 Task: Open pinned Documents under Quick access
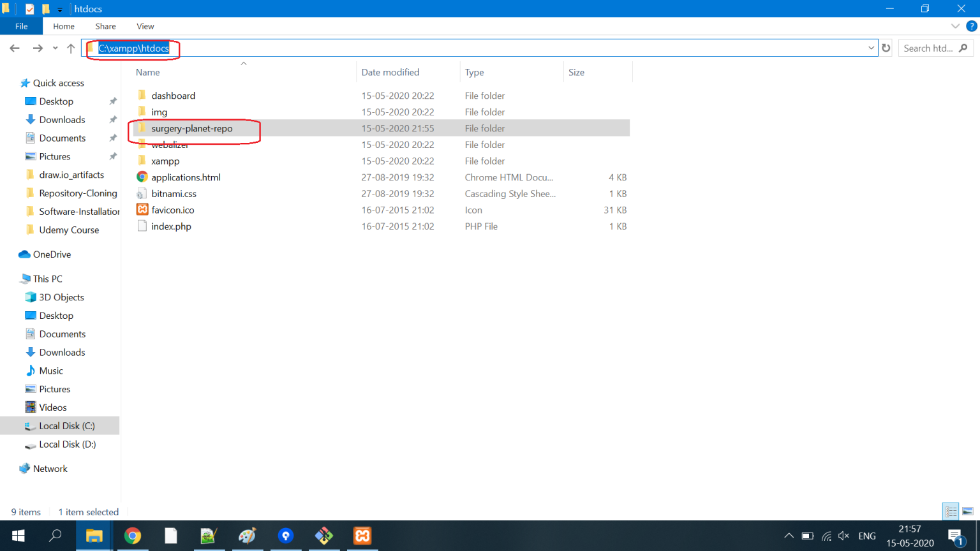coord(62,138)
